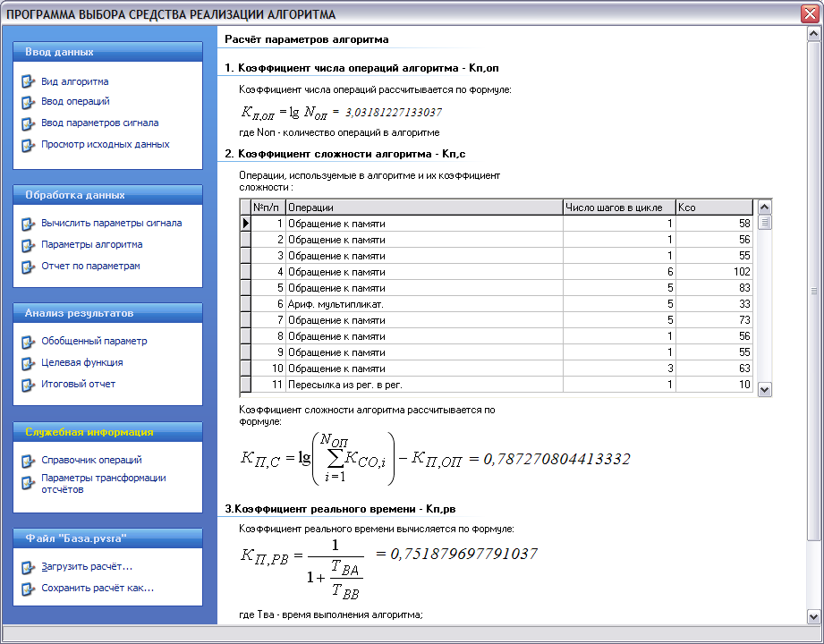This screenshot has height=644, width=824.
Task: Collapse the 'Файл "База.pvsra"' panel header
Action: (107, 538)
